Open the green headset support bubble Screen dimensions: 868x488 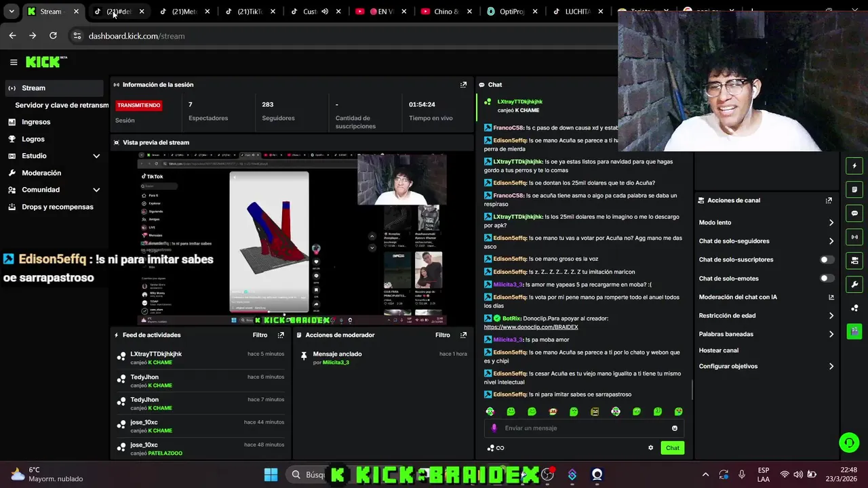[849, 443]
